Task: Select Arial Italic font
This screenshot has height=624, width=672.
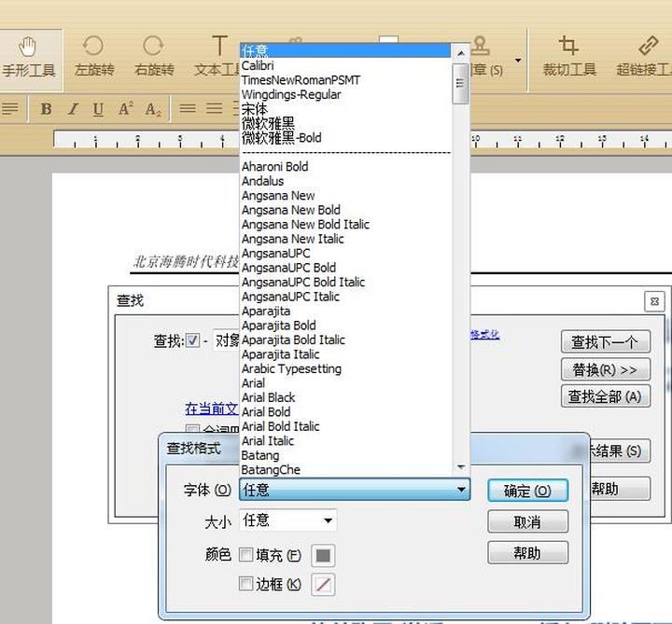Action: 345,440
